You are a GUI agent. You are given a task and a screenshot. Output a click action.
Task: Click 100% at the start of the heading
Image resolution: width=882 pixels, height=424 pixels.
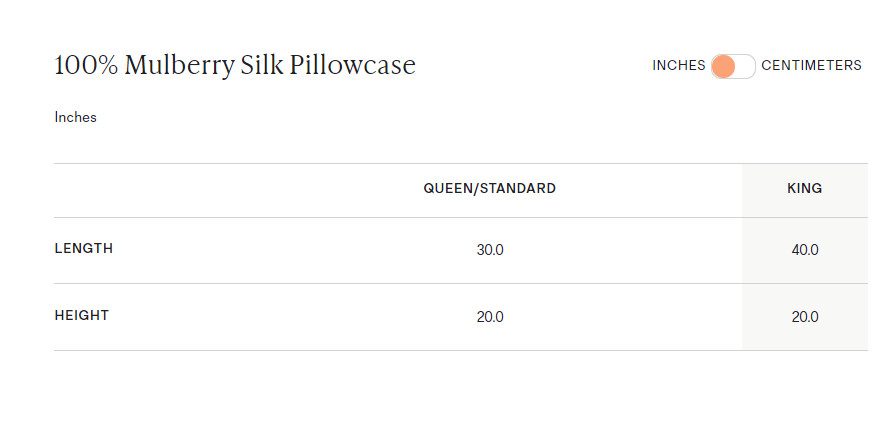(x=87, y=66)
